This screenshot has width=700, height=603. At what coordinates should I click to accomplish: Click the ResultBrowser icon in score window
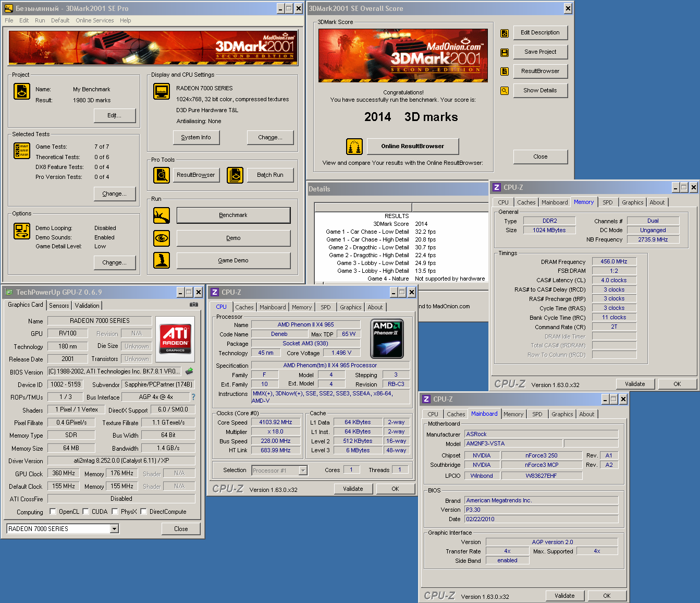tap(505, 71)
